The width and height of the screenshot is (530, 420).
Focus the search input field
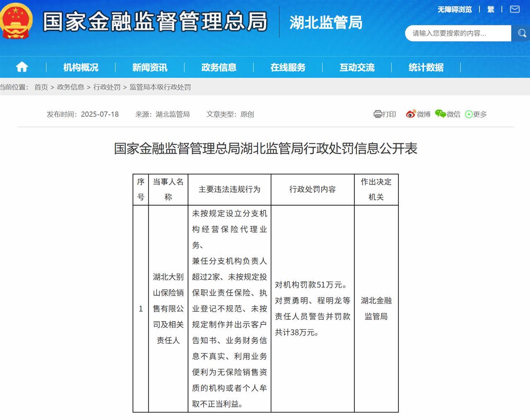point(458,33)
